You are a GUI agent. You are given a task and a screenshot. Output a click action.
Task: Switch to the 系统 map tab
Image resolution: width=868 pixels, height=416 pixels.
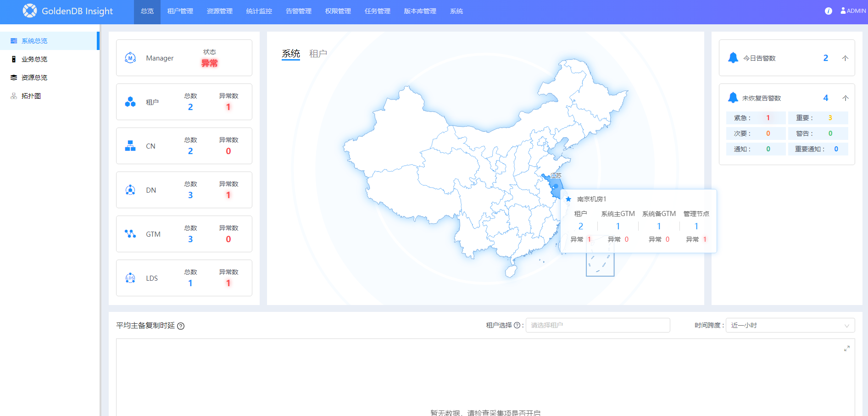pyautogui.click(x=291, y=54)
